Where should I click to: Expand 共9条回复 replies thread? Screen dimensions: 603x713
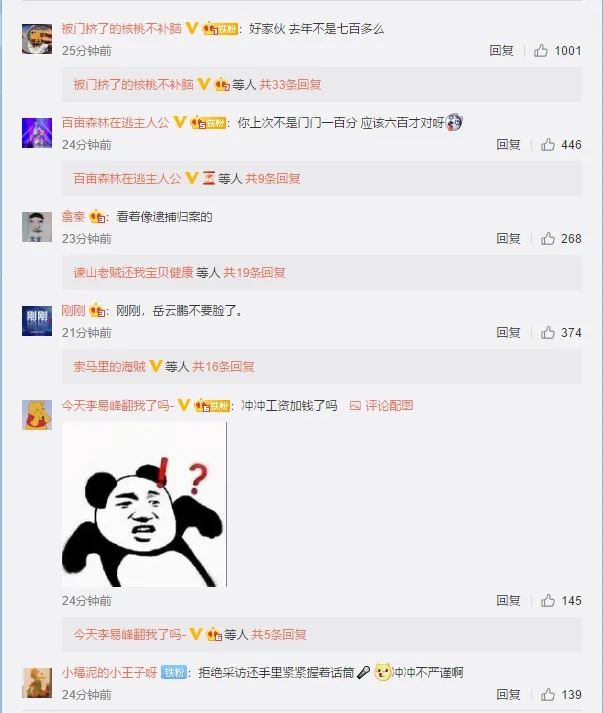(273, 179)
